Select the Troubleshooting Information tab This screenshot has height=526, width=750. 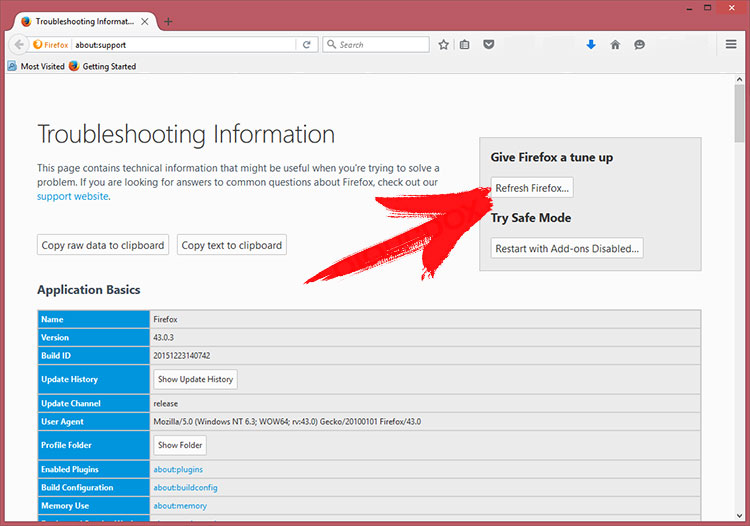84,22
